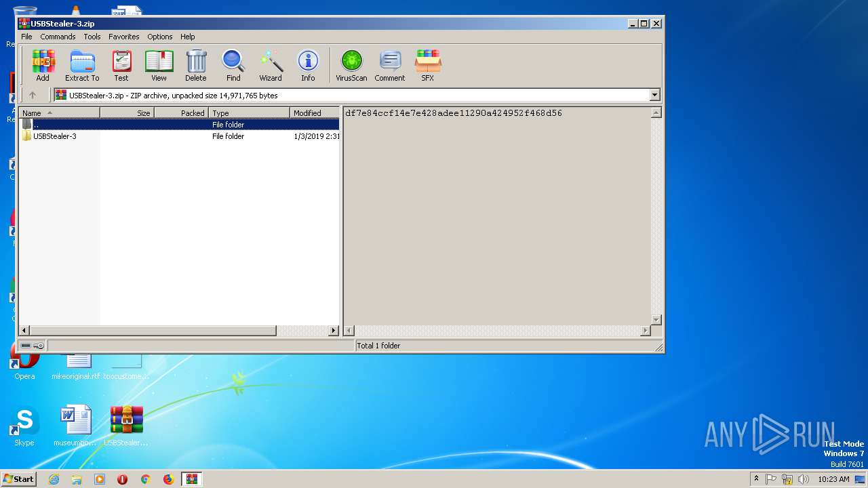Launch Firefox from the taskbar
This screenshot has width=868, height=488.
168,479
